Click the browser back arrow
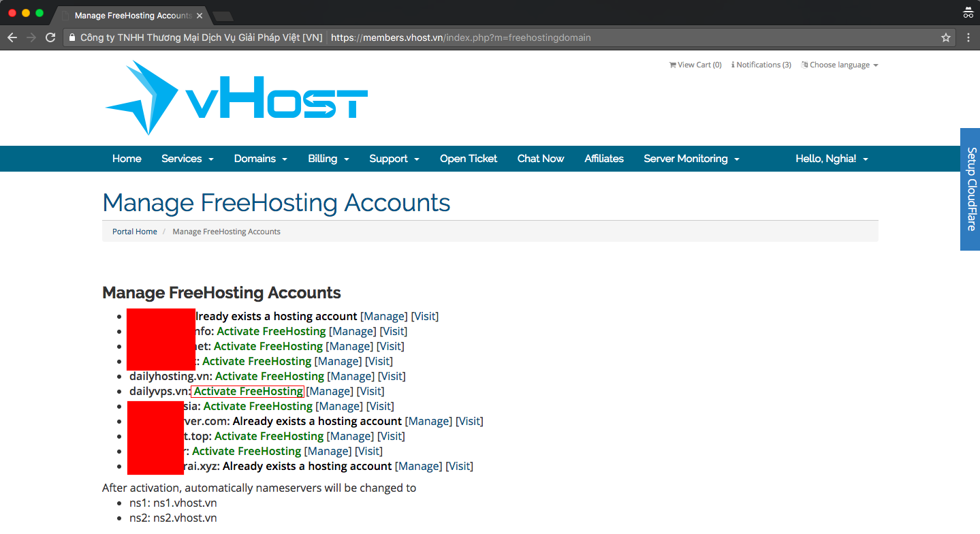 tap(12, 38)
